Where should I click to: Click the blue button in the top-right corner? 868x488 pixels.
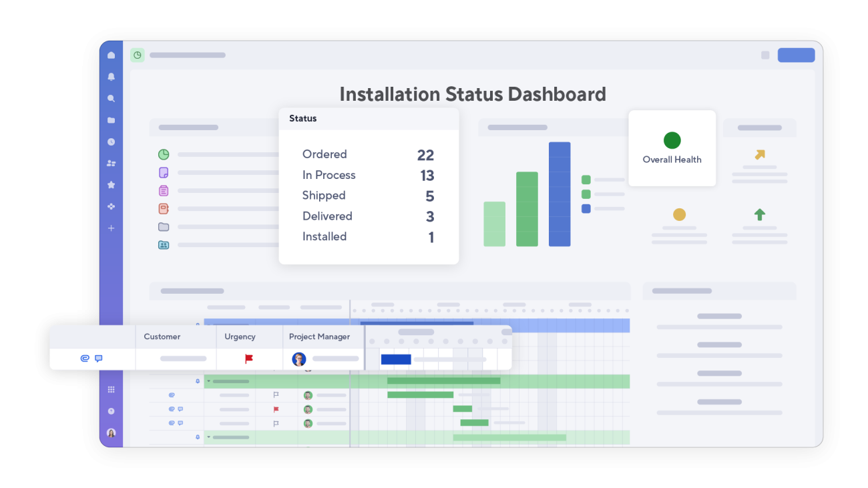coord(796,55)
